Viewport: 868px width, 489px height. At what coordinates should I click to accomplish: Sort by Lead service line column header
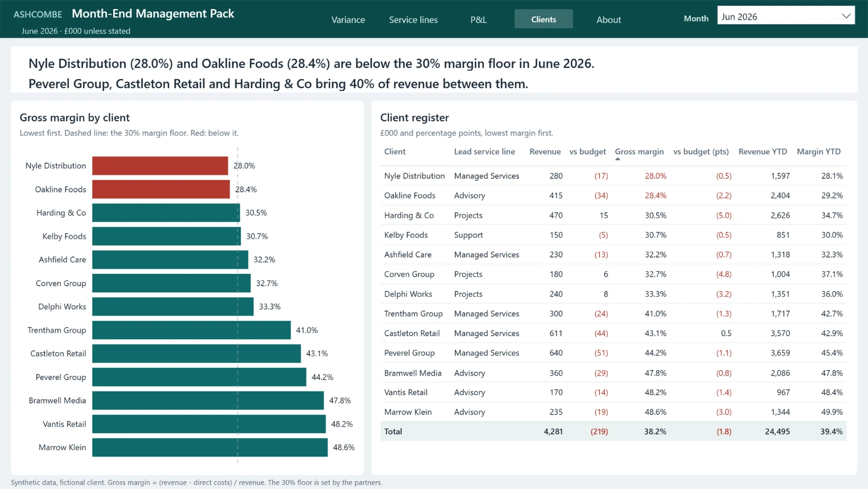coord(484,151)
